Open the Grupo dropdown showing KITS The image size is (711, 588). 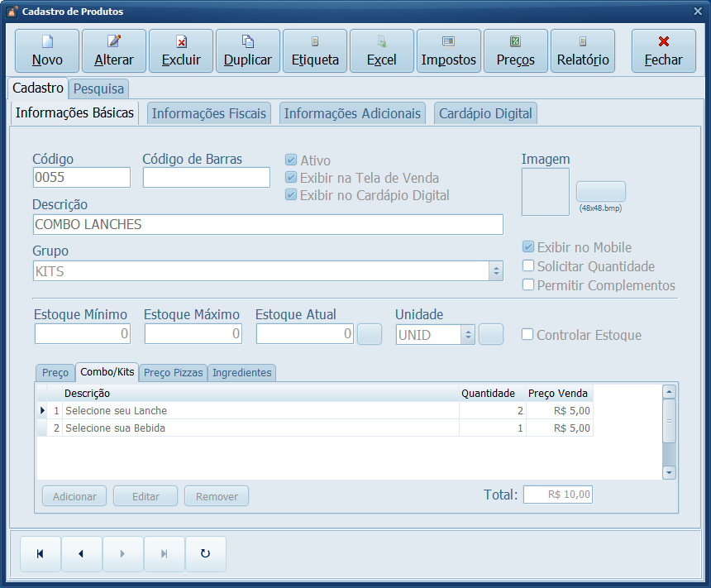pyautogui.click(x=496, y=271)
